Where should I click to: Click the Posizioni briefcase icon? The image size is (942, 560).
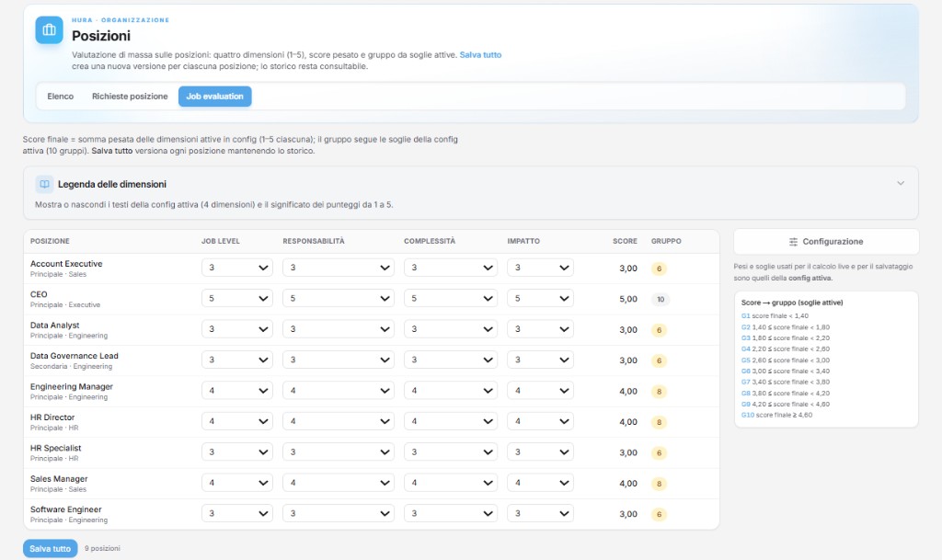pos(50,29)
